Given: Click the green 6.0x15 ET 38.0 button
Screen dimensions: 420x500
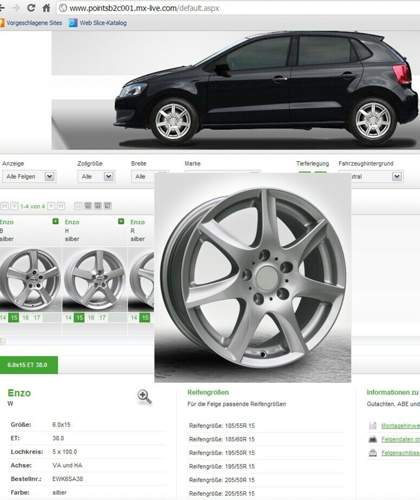Looking at the screenshot, I should pyautogui.click(x=29, y=365).
